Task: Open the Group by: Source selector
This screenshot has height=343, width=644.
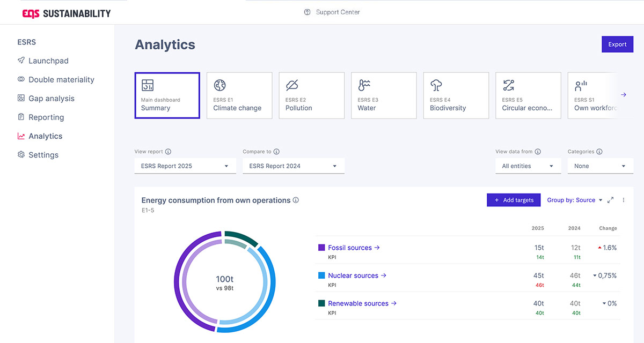Action: pos(574,200)
